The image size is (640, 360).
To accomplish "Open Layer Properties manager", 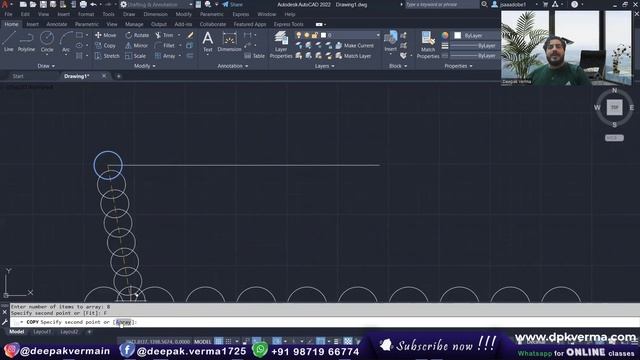I will tap(281, 45).
